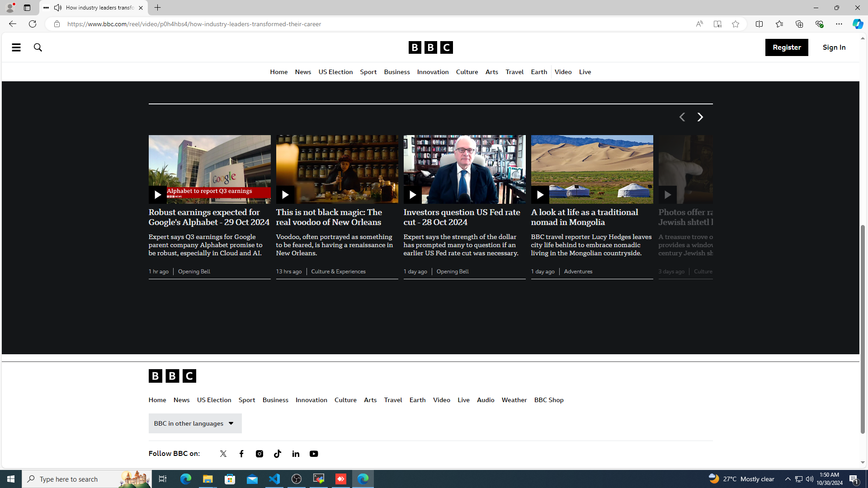Follow BBC on Instagram
This screenshot has width=868, height=488.
pyautogui.click(x=259, y=454)
